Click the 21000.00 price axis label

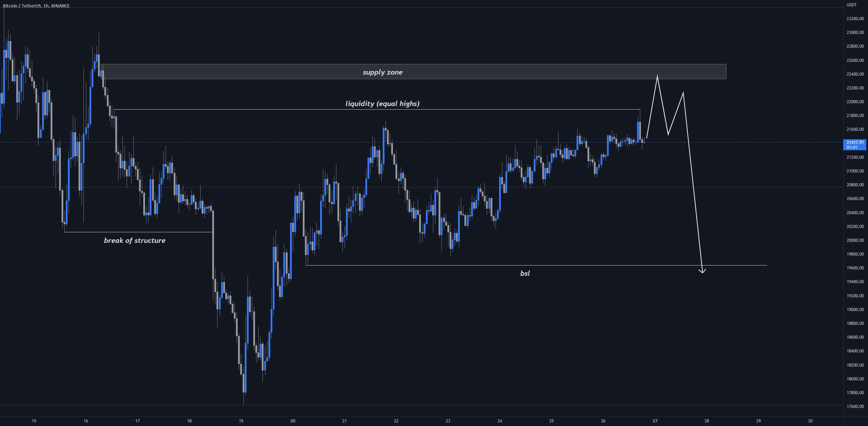[855, 171]
